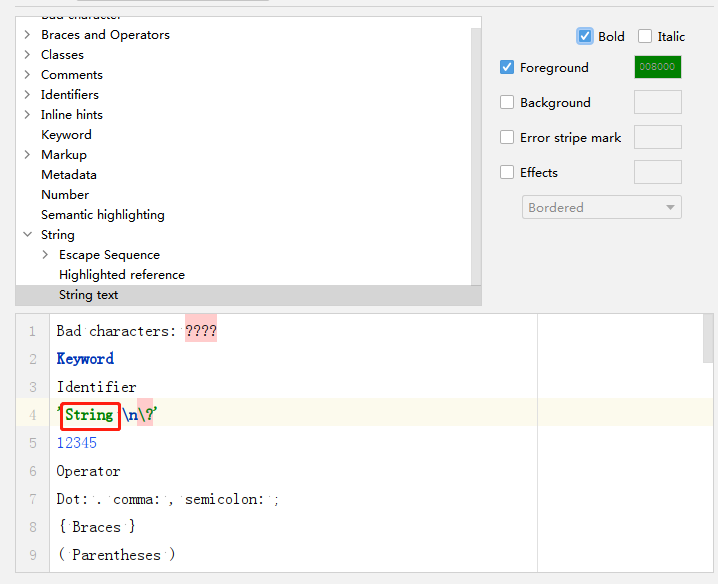The height and width of the screenshot is (584, 718).
Task: Click the Dot comma semicolon line
Action: pos(168,499)
